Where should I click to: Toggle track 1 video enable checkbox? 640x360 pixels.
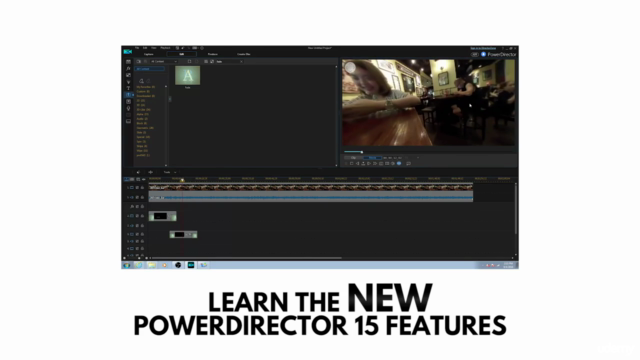(137, 187)
